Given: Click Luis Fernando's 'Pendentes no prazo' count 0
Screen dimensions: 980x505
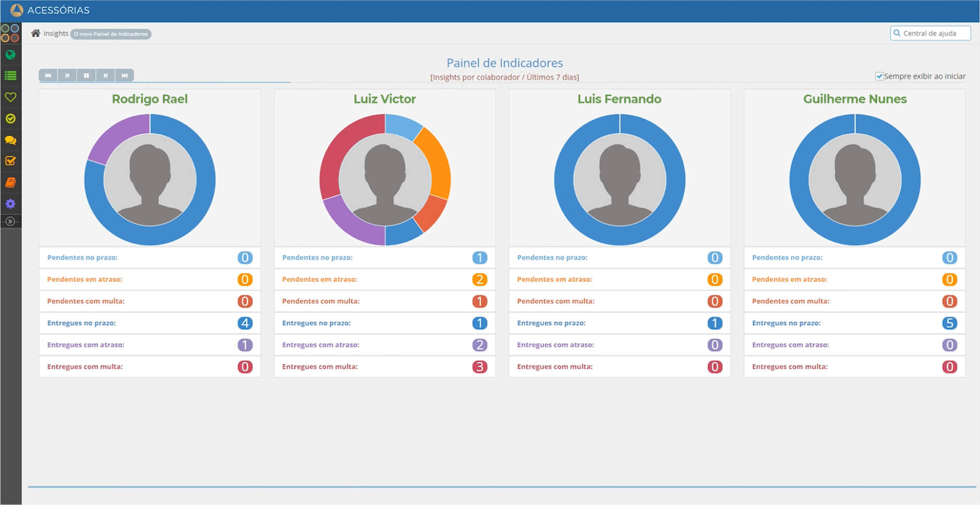Looking at the screenshot, I should pyautogui.click(x=715, y=258).
